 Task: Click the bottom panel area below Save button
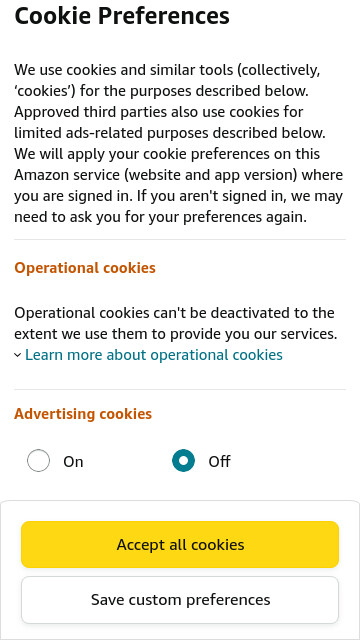[x=180, y=632]
